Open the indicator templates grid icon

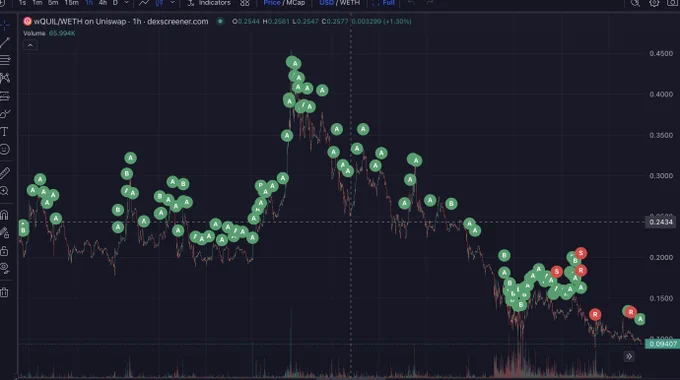tap(245, 3)
